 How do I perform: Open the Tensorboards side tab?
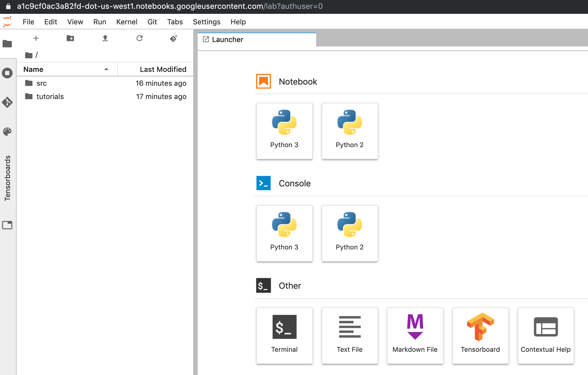[7, 178]
